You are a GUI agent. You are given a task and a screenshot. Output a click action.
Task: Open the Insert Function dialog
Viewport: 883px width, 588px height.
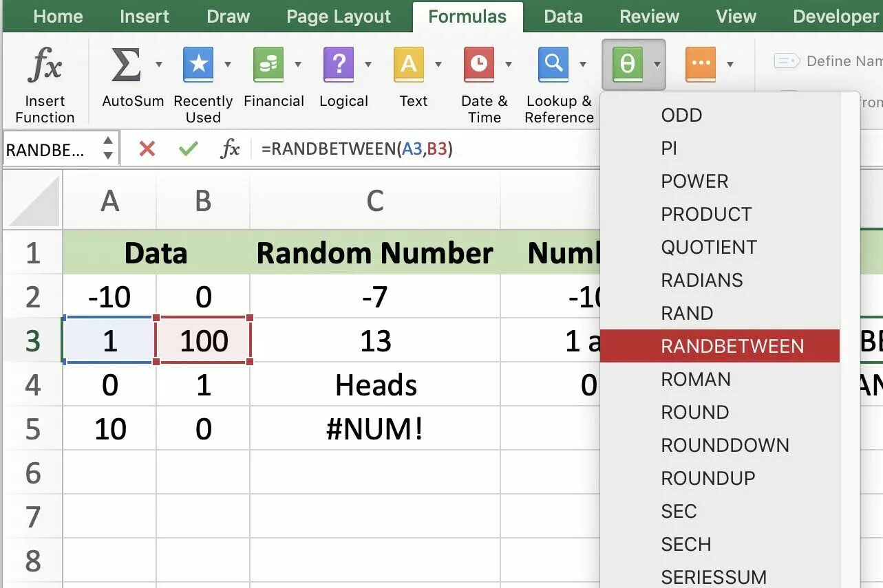coord(45,85)
